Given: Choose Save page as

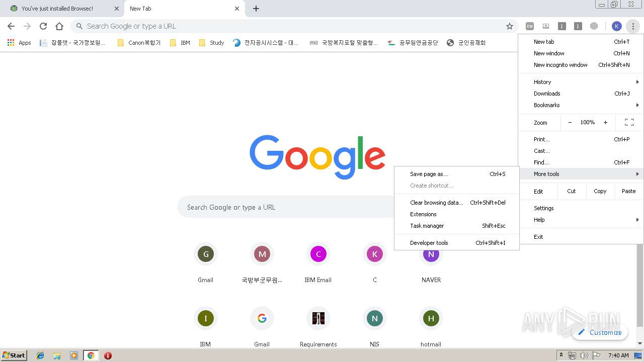Looking at the screenshot, I should tap(457, 174).
